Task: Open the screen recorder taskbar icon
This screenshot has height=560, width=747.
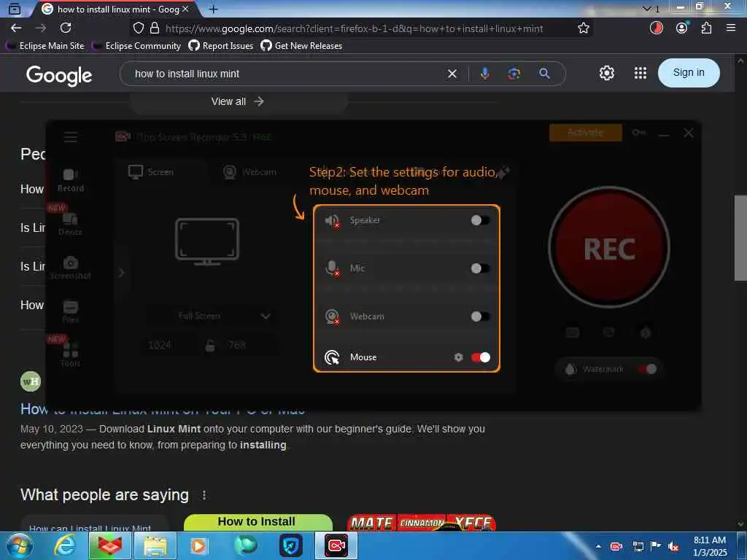Action: [x=336, y=545]
